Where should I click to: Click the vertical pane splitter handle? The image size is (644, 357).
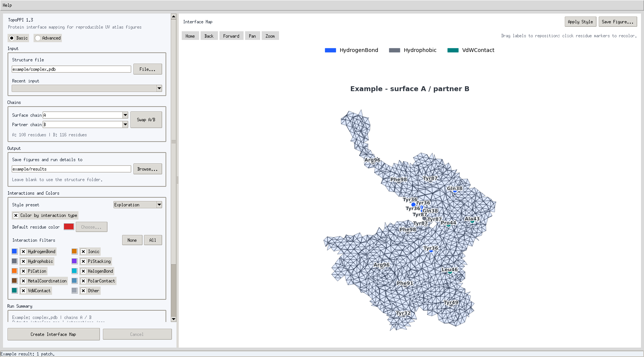coord(178,180)
